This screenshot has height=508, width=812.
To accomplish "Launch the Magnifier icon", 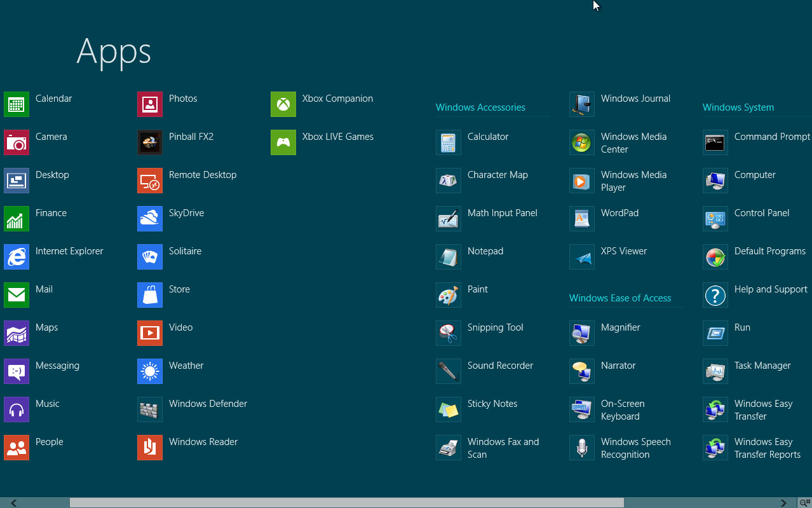I will [582, 333].
